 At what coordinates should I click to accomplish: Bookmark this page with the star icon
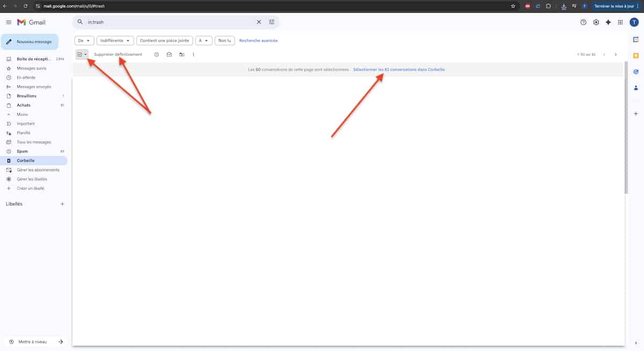click(x=513, y=6)
